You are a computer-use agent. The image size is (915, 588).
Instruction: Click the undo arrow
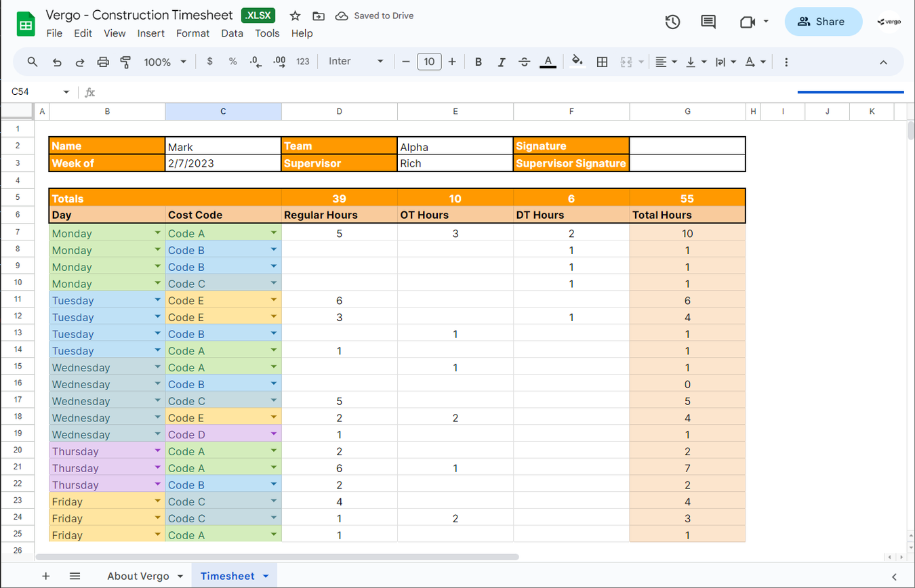pos(57,62)
